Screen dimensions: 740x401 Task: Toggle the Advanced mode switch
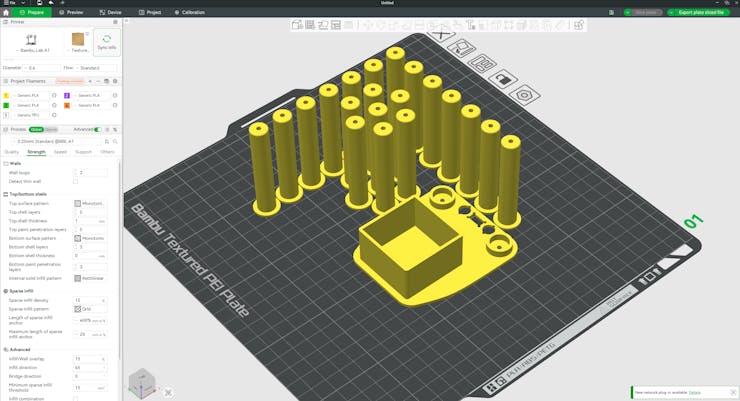point(98,129)
